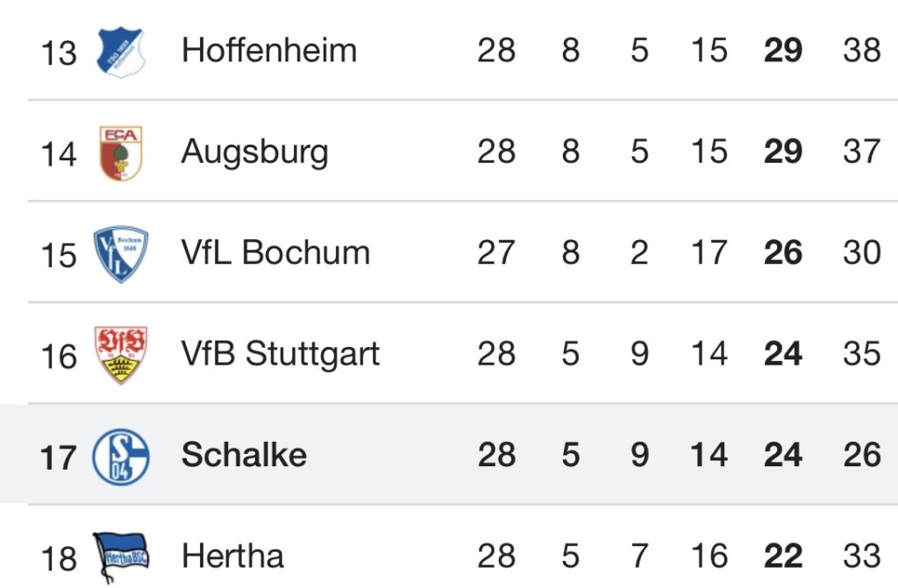Click position number 16 in standings
The image size is (898, 588).
tap(59, 357)
